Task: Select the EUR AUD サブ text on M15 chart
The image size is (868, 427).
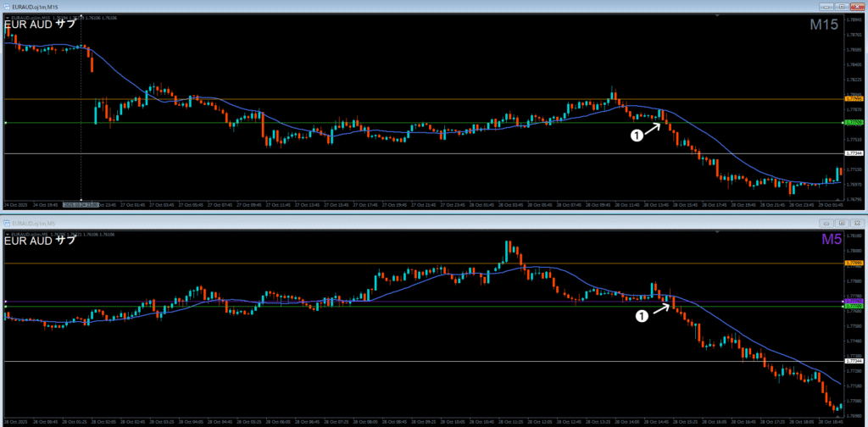Action: pyautogui.click(x=40, y=25)
